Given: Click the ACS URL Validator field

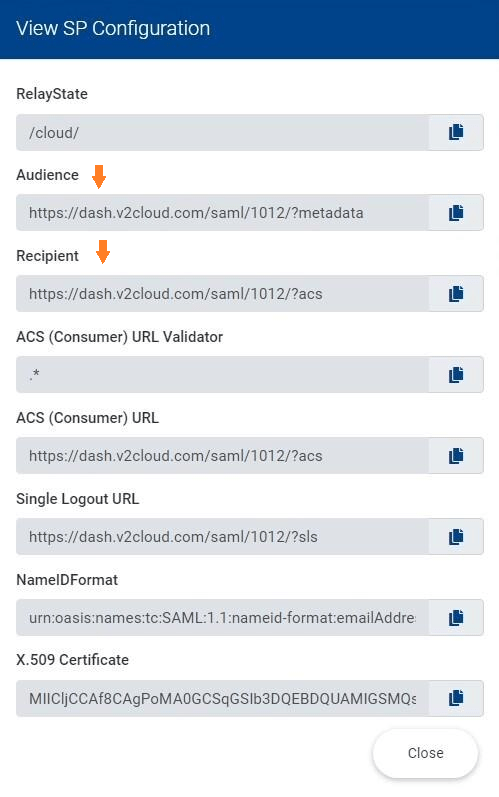Looking at the screenshot, I should (x=223, y=375).
